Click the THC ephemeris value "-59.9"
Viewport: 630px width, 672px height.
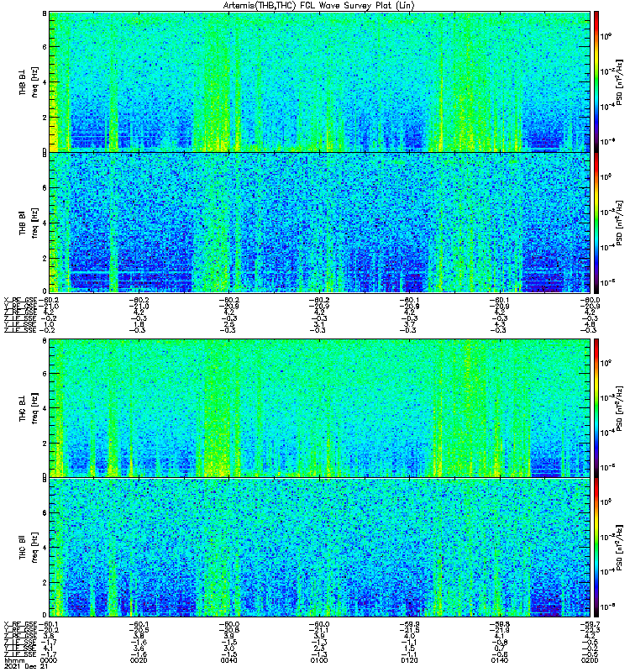(x=409, y=624)
